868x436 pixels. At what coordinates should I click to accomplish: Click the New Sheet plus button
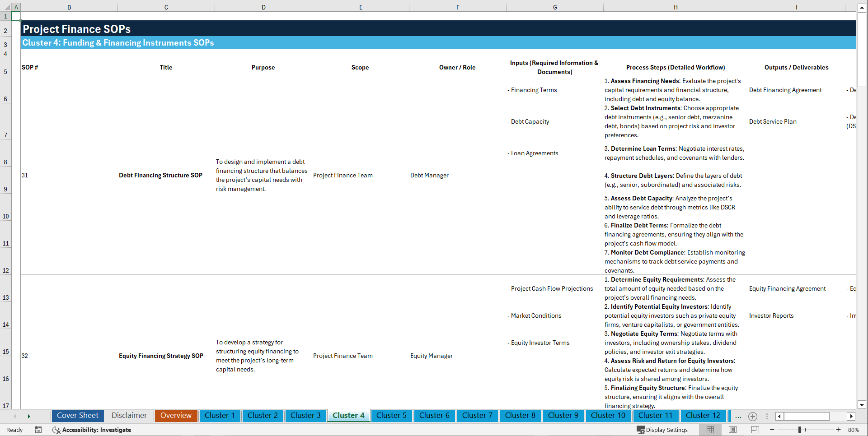[753, 417]
